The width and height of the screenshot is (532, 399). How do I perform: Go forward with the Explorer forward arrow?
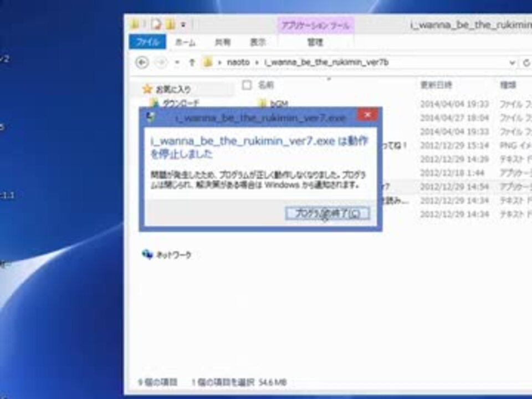161,63
